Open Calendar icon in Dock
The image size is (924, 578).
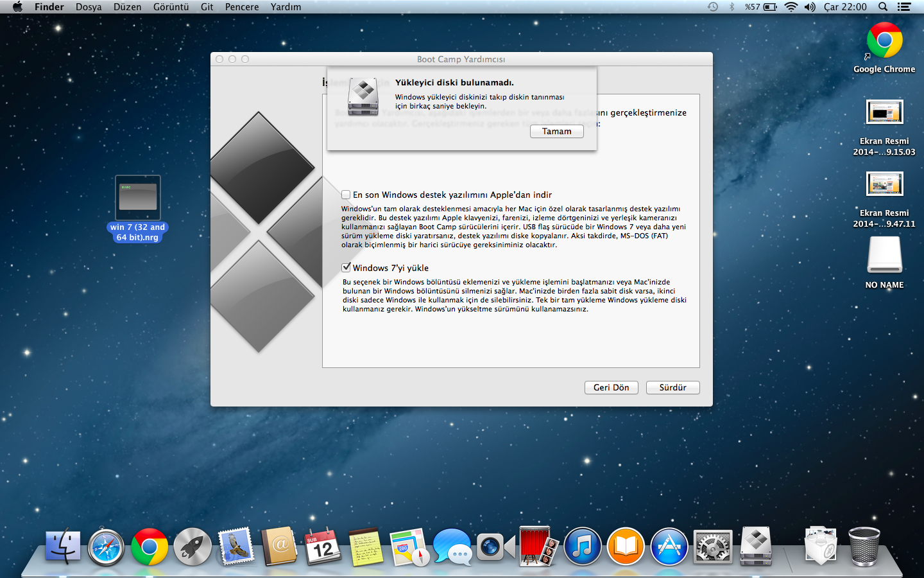point(322,547)
